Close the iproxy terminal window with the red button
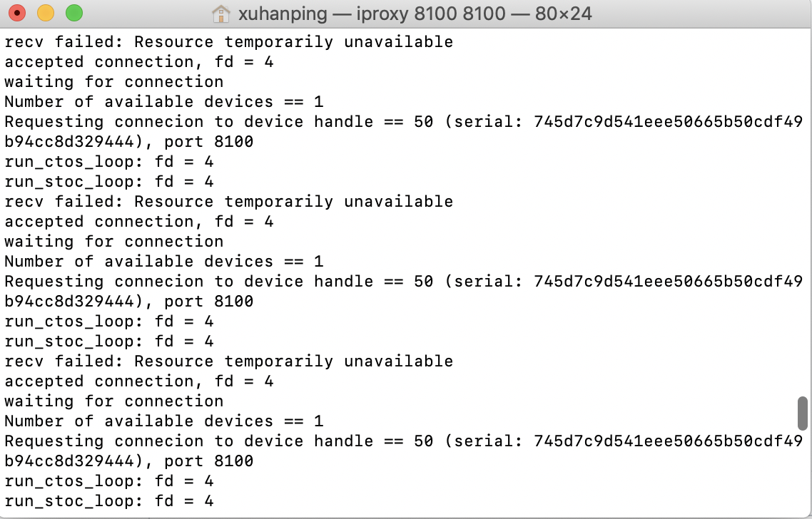This screenshot has width=812, height=519. [x=17, y=13]
